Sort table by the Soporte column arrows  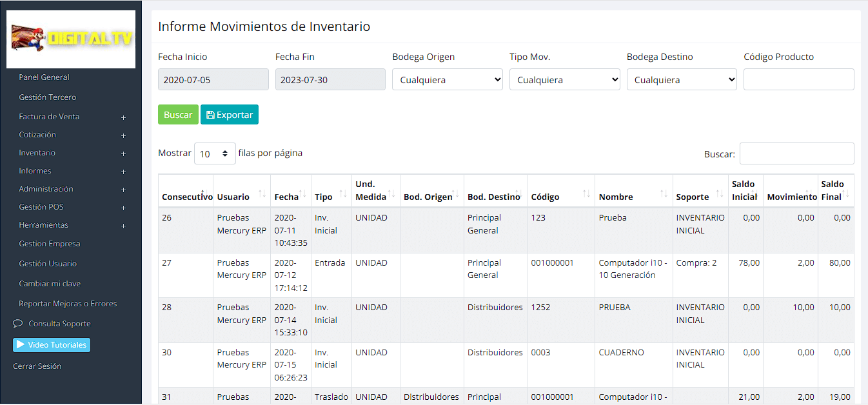[x=720, y=194]
